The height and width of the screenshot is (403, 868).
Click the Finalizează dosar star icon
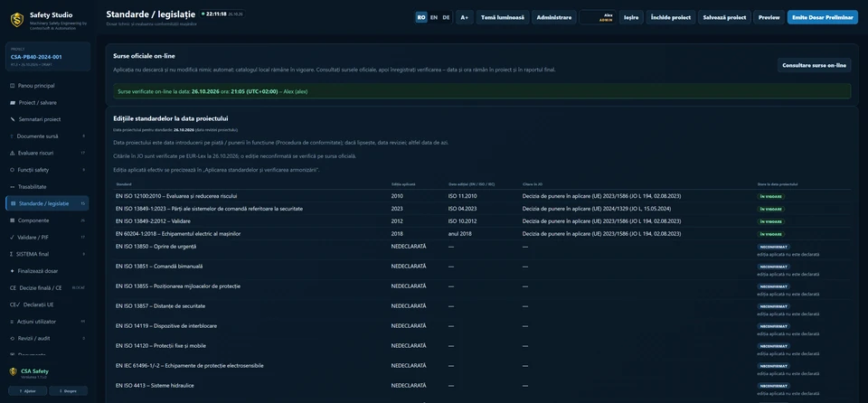[12, 271]
